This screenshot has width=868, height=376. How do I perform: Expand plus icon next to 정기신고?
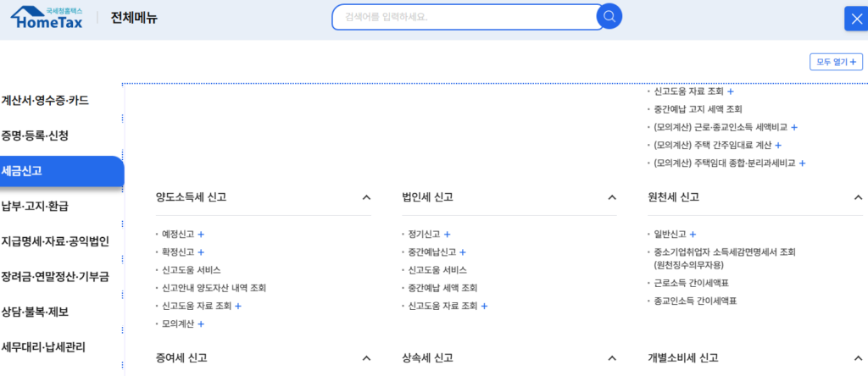point(448,235)
